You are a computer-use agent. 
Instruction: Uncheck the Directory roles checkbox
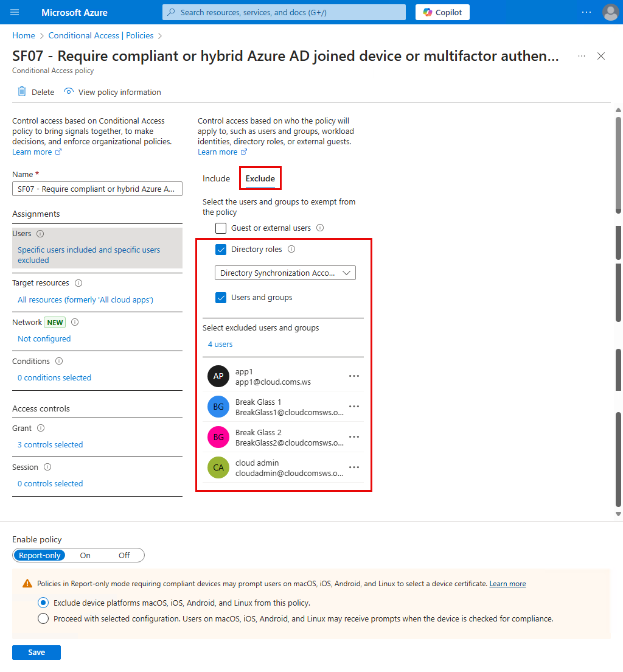pyautogui.click(x=221, y=250)
